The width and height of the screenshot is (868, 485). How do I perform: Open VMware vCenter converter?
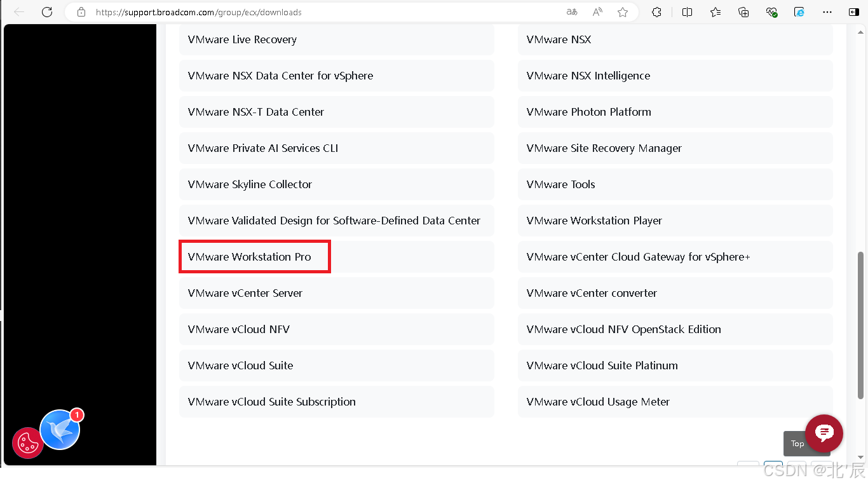click(x=675, y=293)
